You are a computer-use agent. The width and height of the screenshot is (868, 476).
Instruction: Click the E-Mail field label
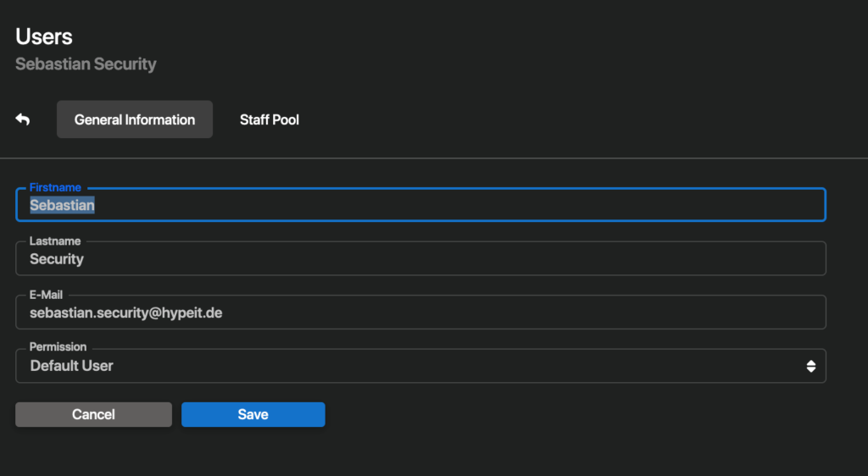(47, 295)
